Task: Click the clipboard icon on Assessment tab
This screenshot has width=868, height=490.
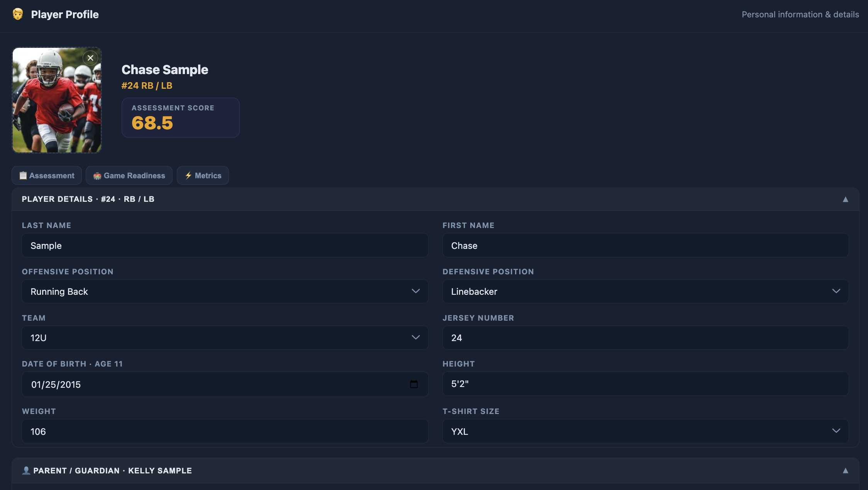Action: [23, 176]
